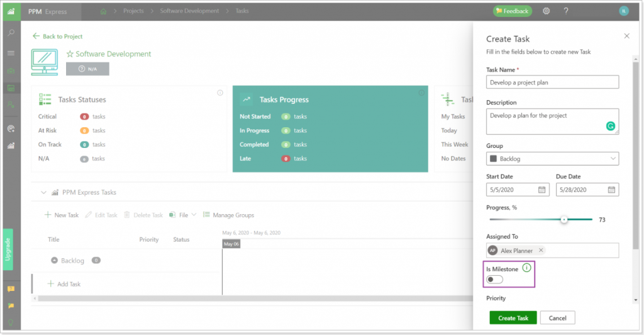
Task: Open the hamburger menu in sidebar
Action: coord(11,53)
